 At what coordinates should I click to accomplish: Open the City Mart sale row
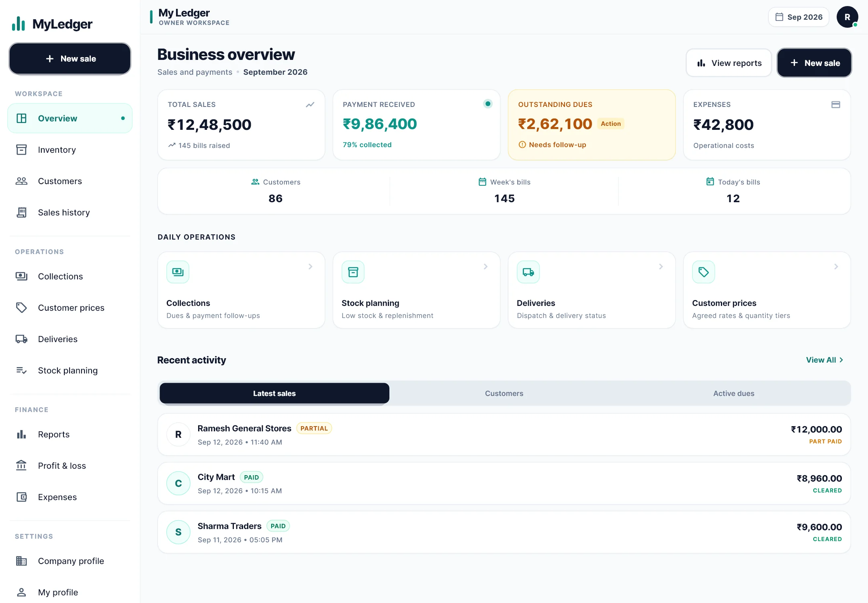click(x=504, y=483)
